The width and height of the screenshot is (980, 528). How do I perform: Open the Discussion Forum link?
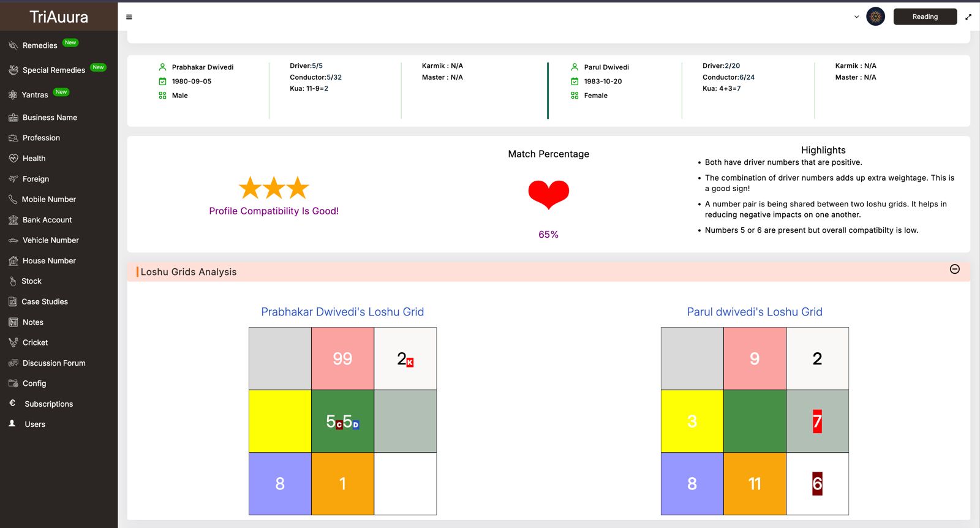pyautogui.click(x=54, y=363)
